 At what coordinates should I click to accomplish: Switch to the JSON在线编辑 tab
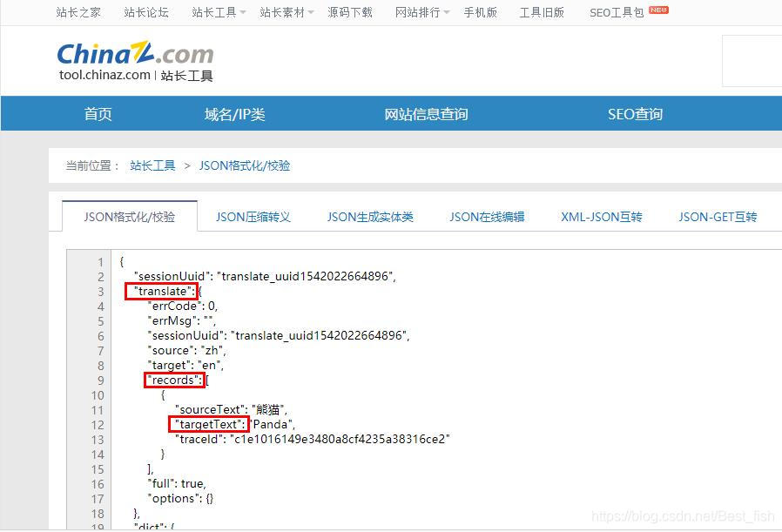(x=487, y=217)
